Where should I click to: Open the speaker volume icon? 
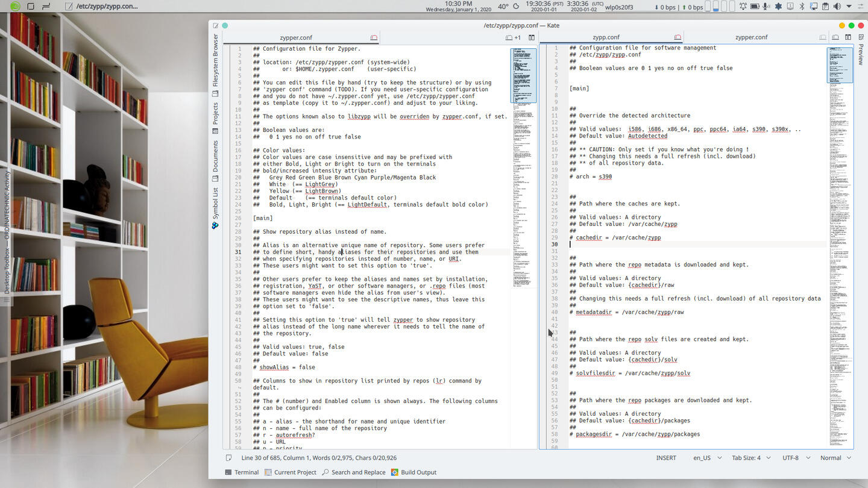tap(837, 6)
